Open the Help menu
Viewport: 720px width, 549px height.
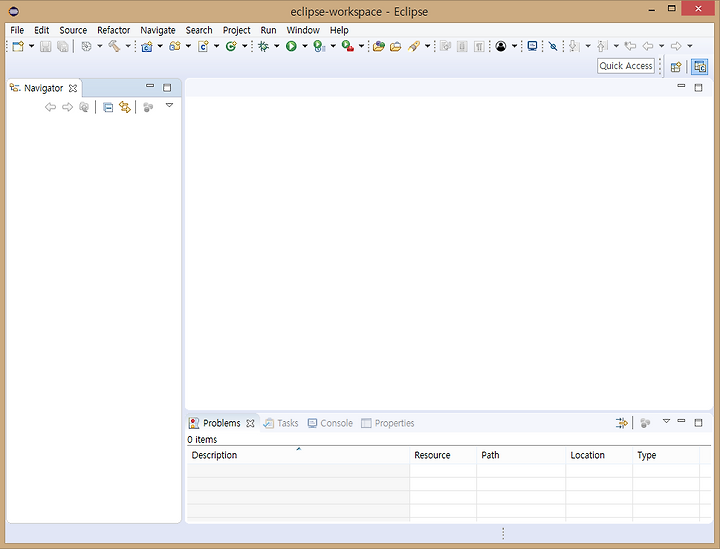[339, 30]
